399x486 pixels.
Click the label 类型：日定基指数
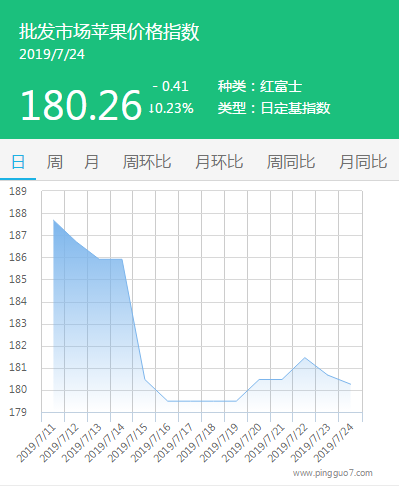274,108
